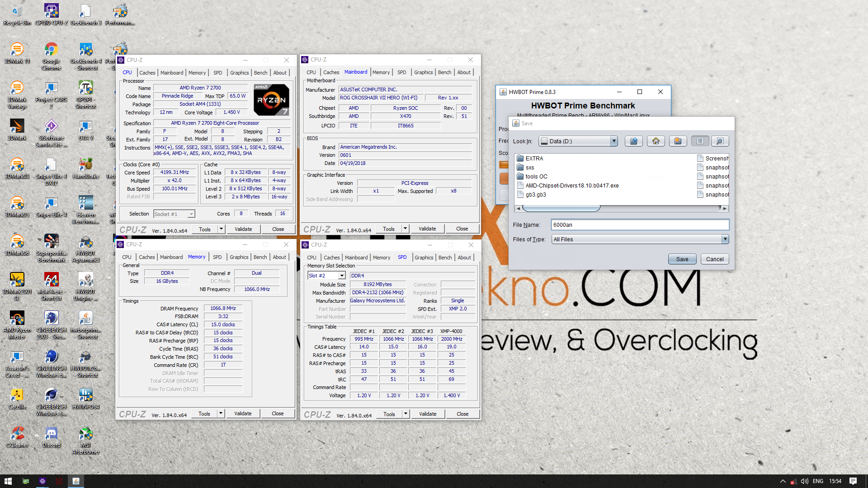Click Close in Mainboard CPU-Z window
The image size is (868, 488).
(462, 229)
